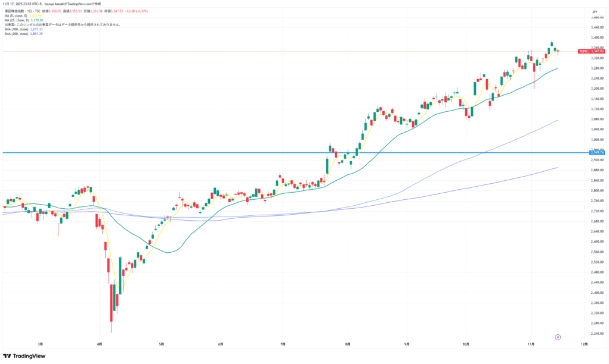Screen dimensions: 609x364
Task: Click the 3,400.00 level on price scale
Action: tap(597, 37)
